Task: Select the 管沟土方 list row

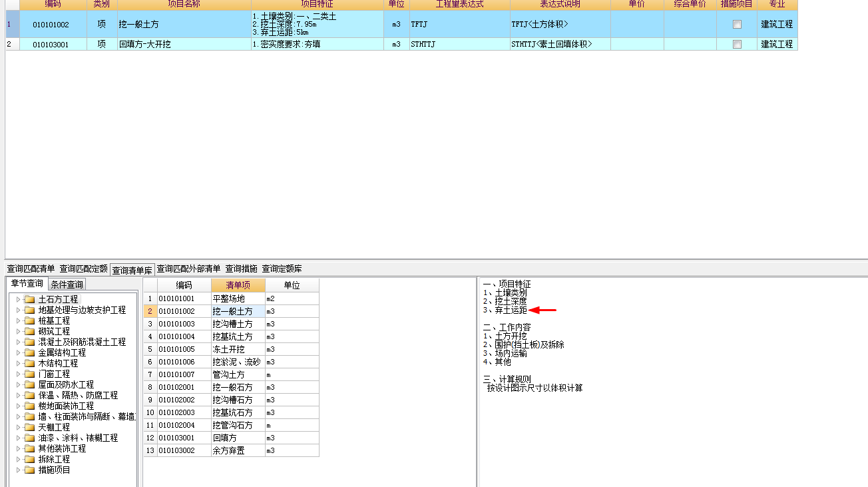Action: point(232,374)
